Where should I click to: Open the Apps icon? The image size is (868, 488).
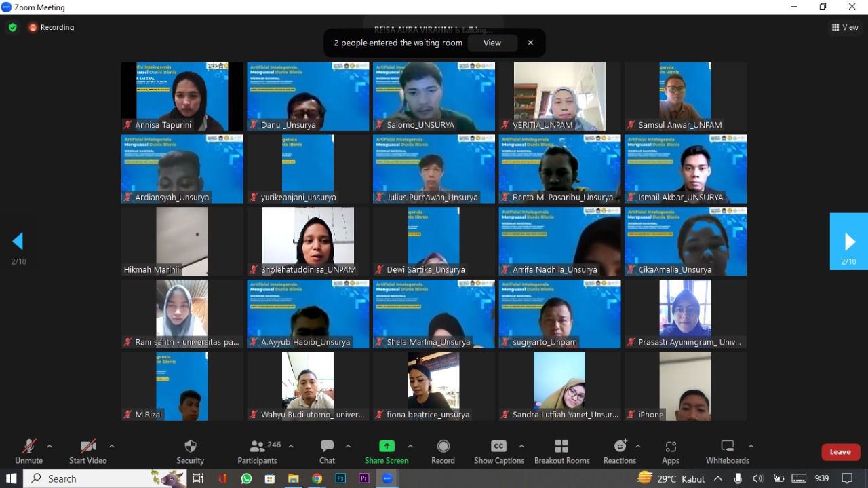[x=671, y=446]
